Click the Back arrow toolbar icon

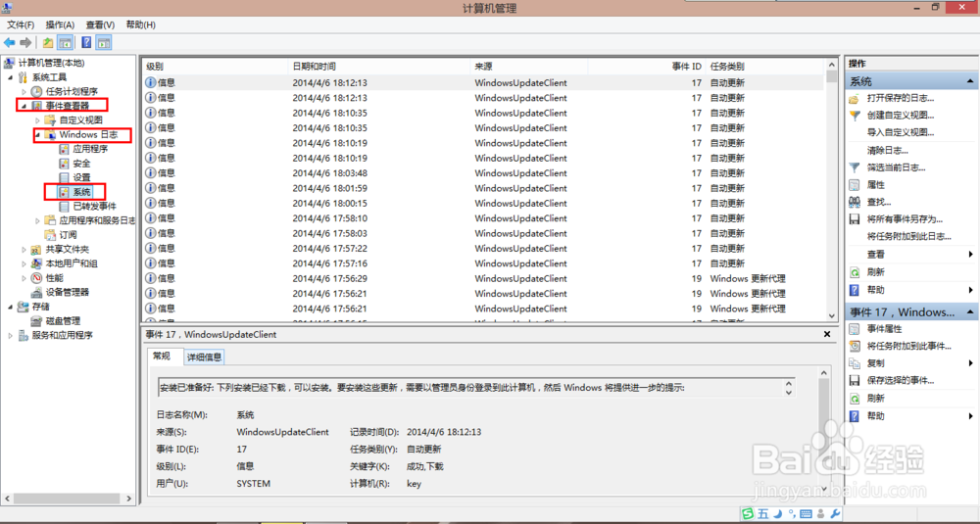(10, 42)
